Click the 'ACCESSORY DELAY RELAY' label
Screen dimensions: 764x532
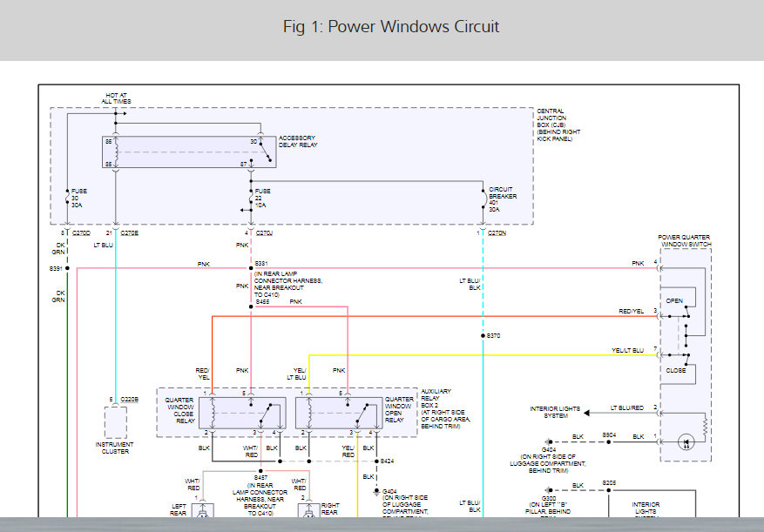coord(298,141)
